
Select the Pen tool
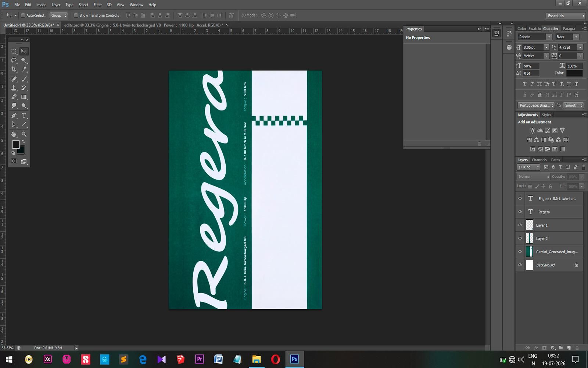point(14,116)
